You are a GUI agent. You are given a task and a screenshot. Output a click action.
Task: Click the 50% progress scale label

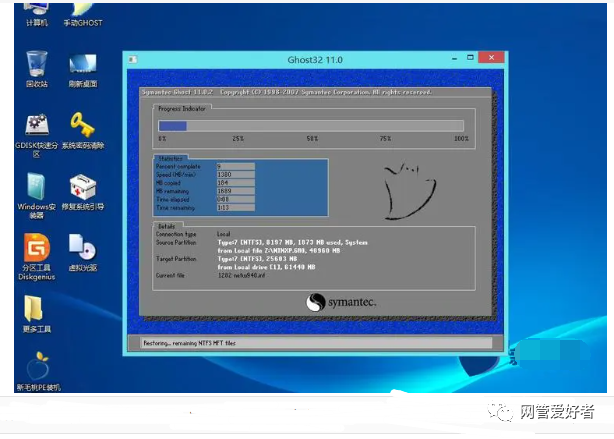tap(312, 138)
